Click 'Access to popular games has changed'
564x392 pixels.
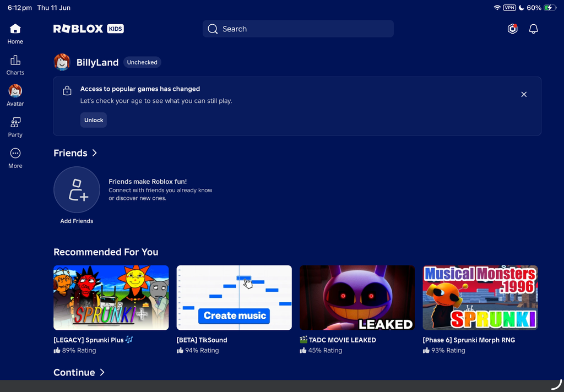point(140,89)
